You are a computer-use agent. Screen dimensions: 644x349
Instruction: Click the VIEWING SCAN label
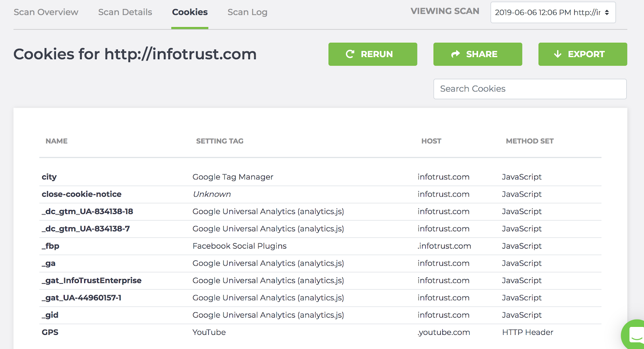445,11
